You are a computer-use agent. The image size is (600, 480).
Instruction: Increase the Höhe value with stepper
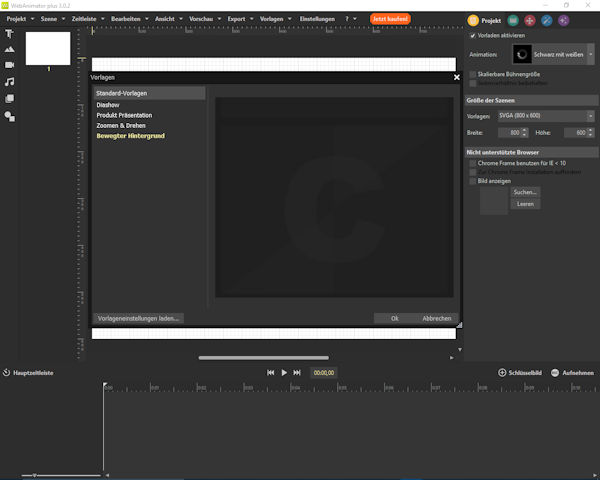(x=591, y=130)
